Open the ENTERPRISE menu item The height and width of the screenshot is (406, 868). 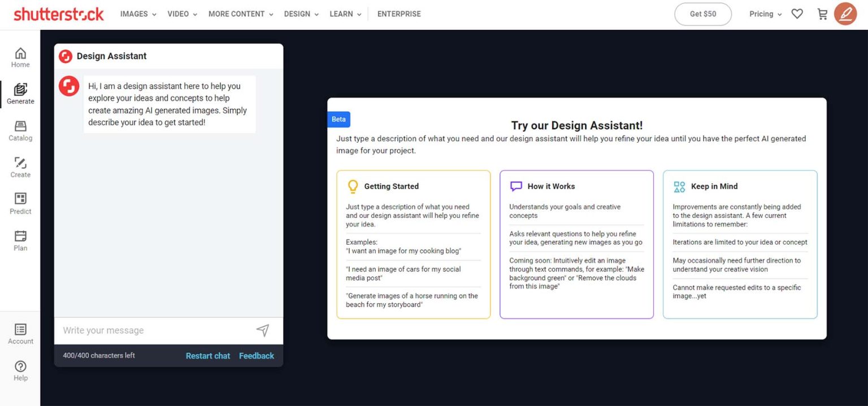pyautogui.click(x=399, y=14)
